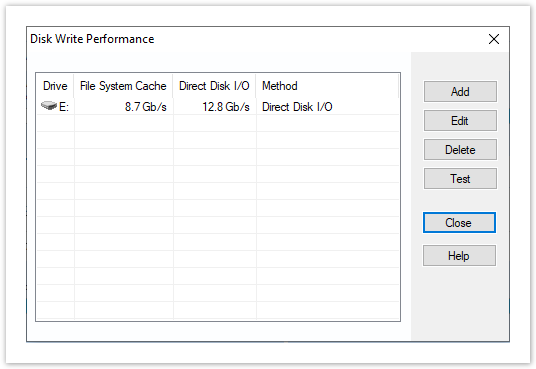536x369 pixels.
Task: Click the Disk Write Performance title text
Action: coord(92,39)
